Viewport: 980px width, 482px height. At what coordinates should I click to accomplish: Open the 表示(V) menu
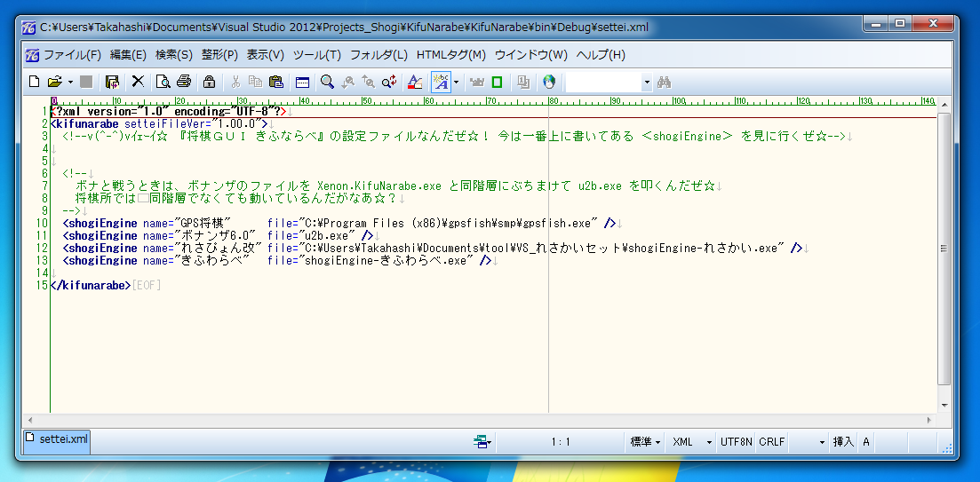click(x=265, y=55)
